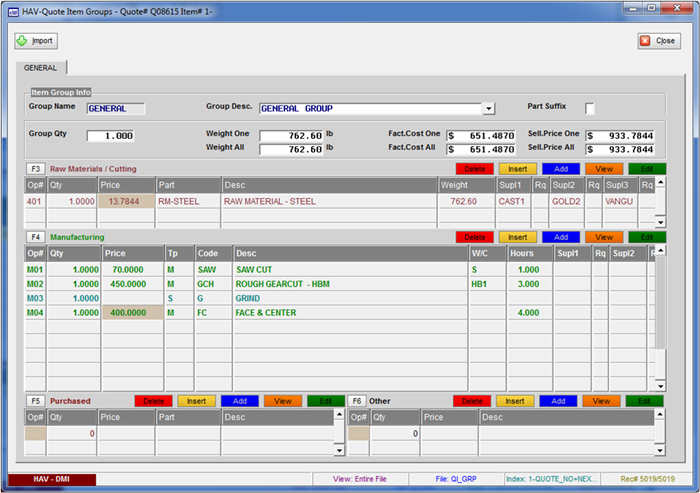
Task: Click View in Other section
Action: coord(601,401)
